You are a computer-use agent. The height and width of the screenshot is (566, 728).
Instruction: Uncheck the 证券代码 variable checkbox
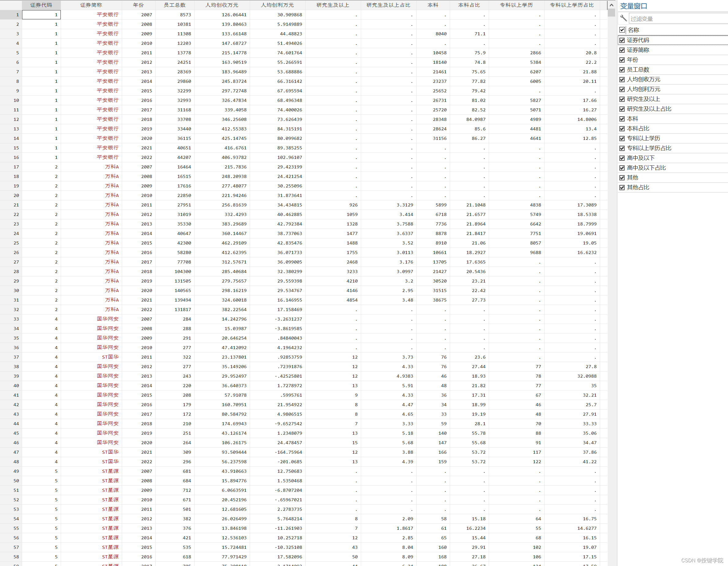coord(622,40)
